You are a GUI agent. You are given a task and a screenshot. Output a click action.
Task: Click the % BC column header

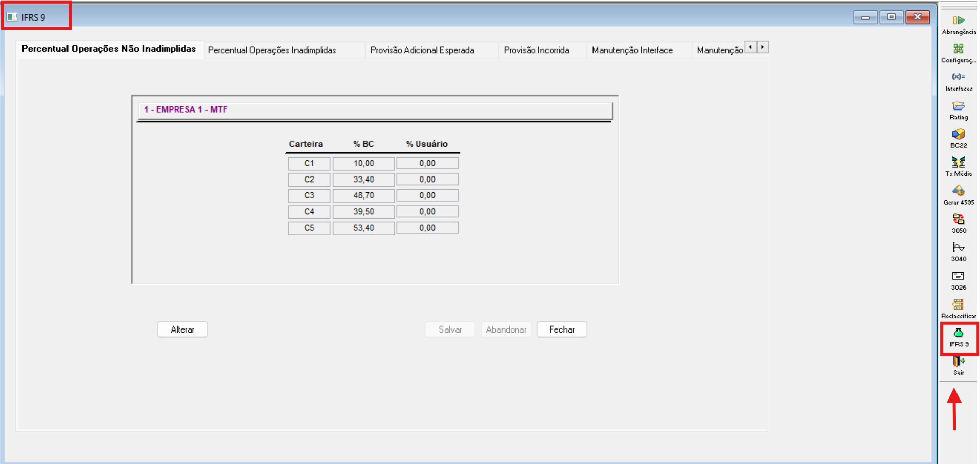(x=363, y=144)
